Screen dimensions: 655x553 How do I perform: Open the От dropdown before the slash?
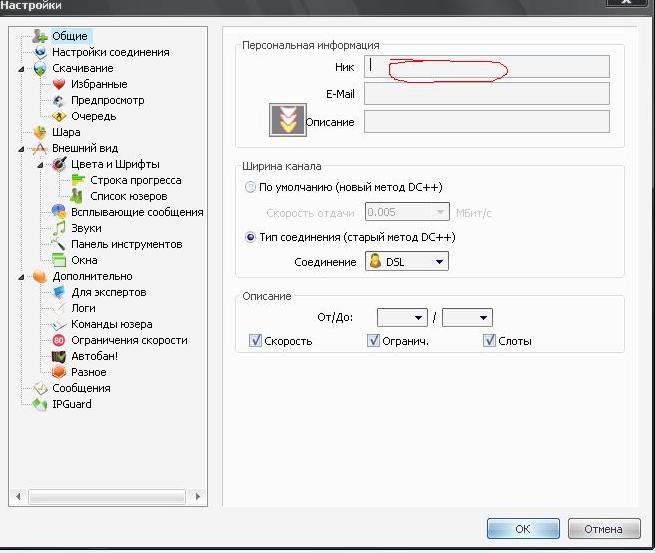click(x=402, y=317)
